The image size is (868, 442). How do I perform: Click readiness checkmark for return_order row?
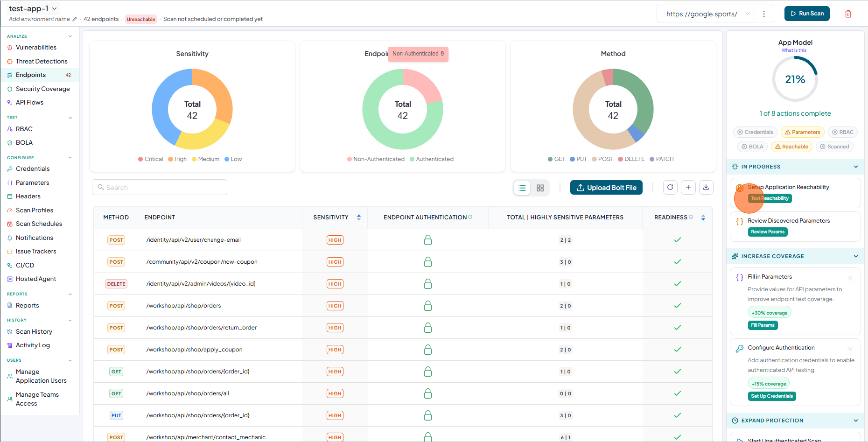click(x=677, y=328)
